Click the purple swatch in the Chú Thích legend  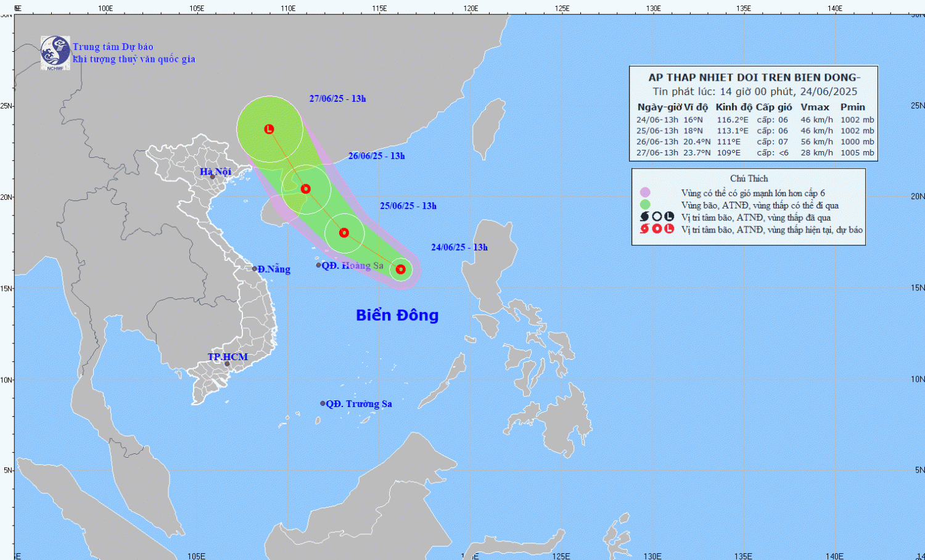coord(645,192)
